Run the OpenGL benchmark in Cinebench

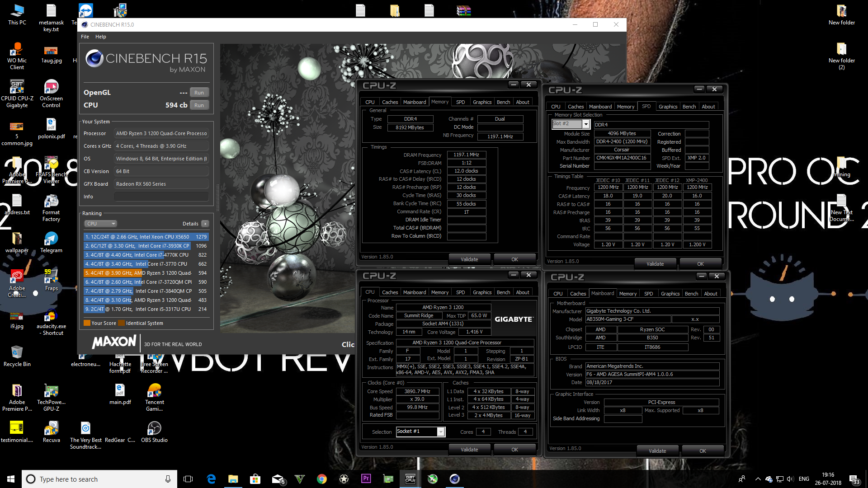coord(199,93)
